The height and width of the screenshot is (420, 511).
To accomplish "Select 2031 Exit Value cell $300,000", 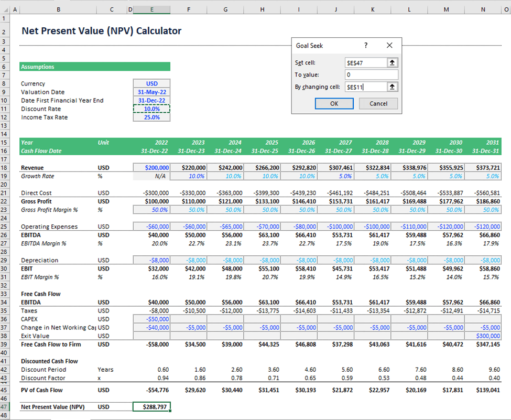I will (483, 336).
